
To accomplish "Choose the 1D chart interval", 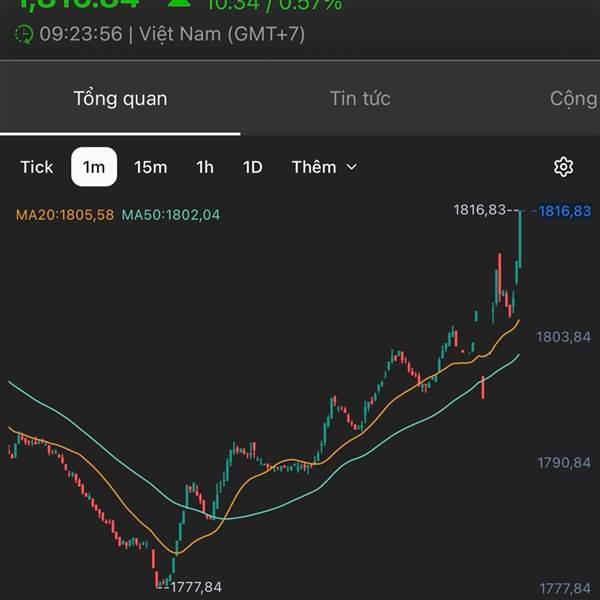I will tap(253, 167).
